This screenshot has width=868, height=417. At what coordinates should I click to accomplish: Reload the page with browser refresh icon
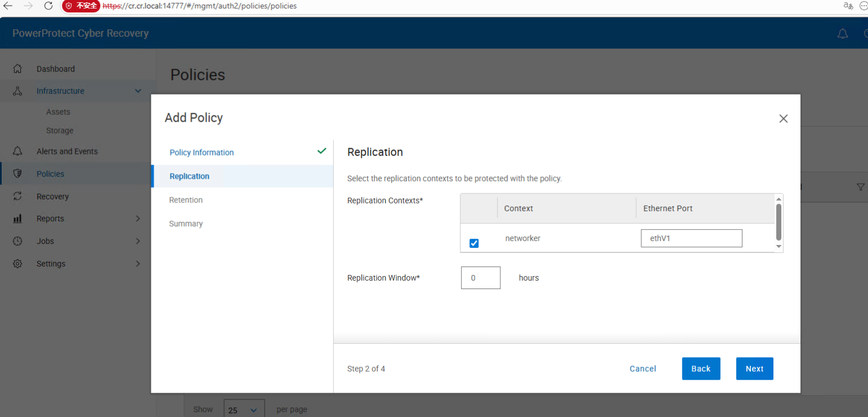coord(48,6)
